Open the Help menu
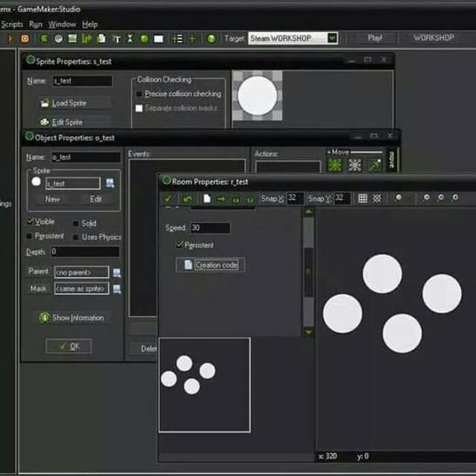This screenshot has width=476, height=476. coord(89,24)
